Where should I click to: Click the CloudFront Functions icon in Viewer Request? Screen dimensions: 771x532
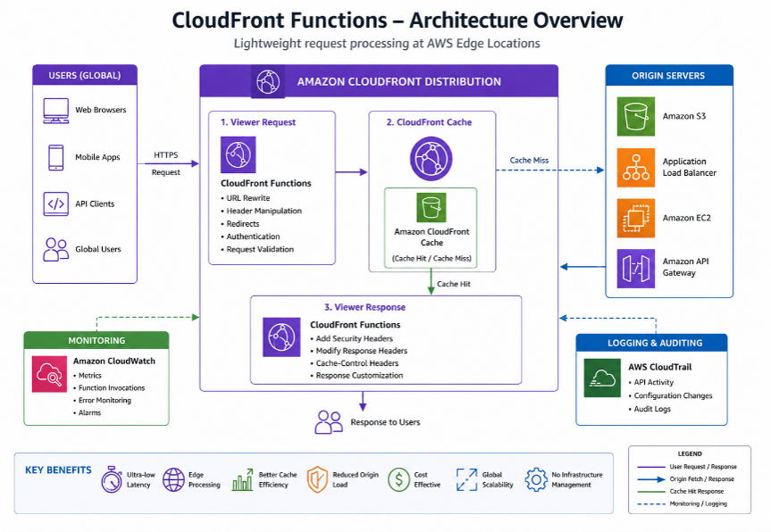[x=238, y=154]
